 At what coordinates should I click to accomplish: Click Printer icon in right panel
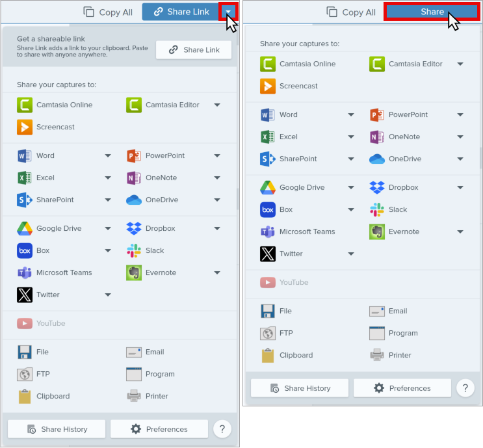tap(377, 355)
